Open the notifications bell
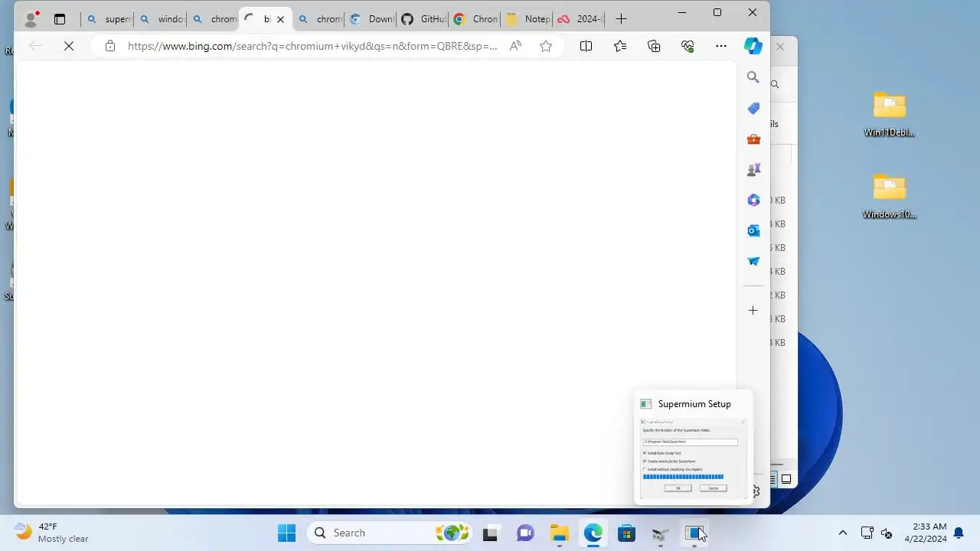 click(959, 533)
